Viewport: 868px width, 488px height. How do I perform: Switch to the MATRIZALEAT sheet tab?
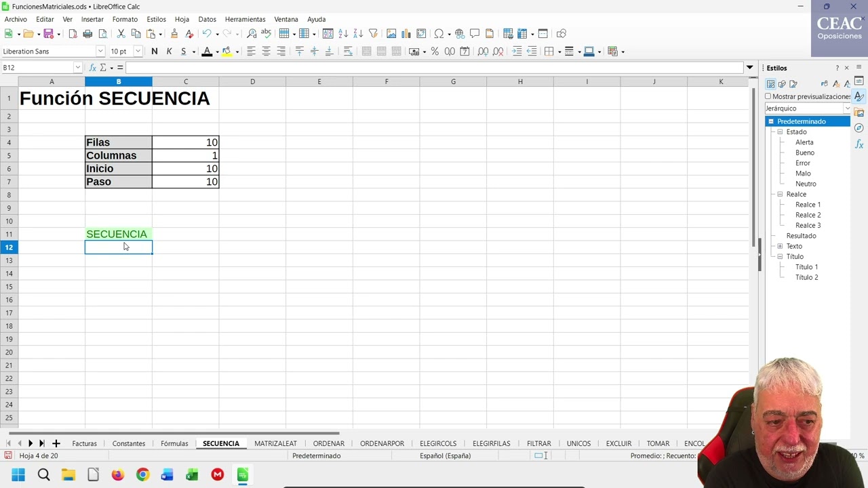(275, 443)
